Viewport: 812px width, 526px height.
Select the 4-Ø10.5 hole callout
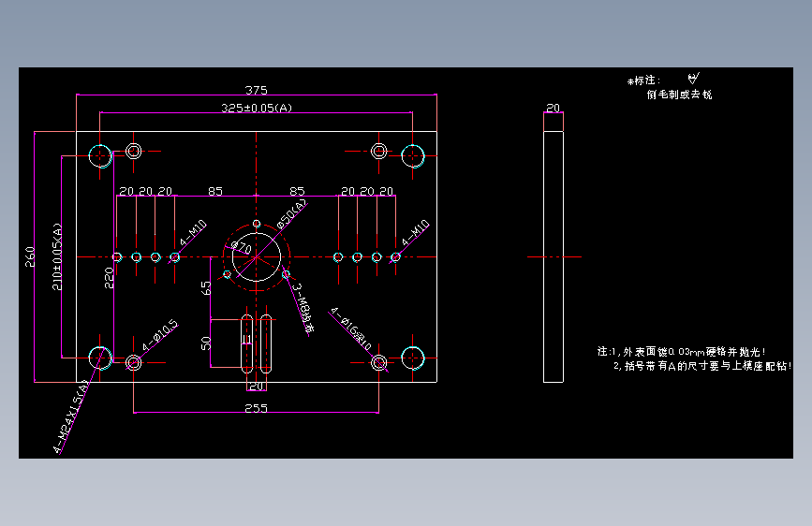(160, 335)
